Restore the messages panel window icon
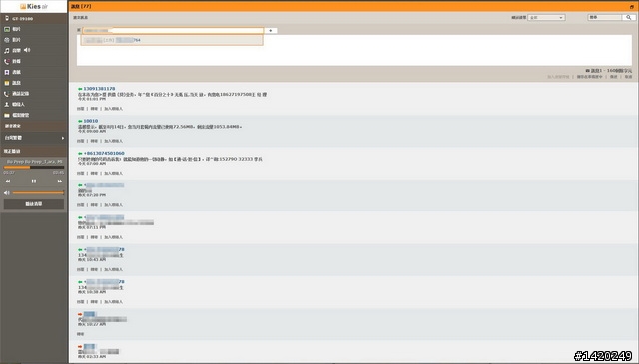The width and height of the screenshot is (639, 364). (x=632, y=7)
